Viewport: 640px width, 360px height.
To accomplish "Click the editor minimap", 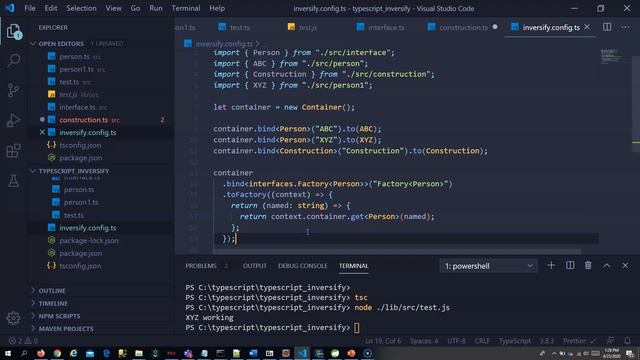I will point(611,57).
